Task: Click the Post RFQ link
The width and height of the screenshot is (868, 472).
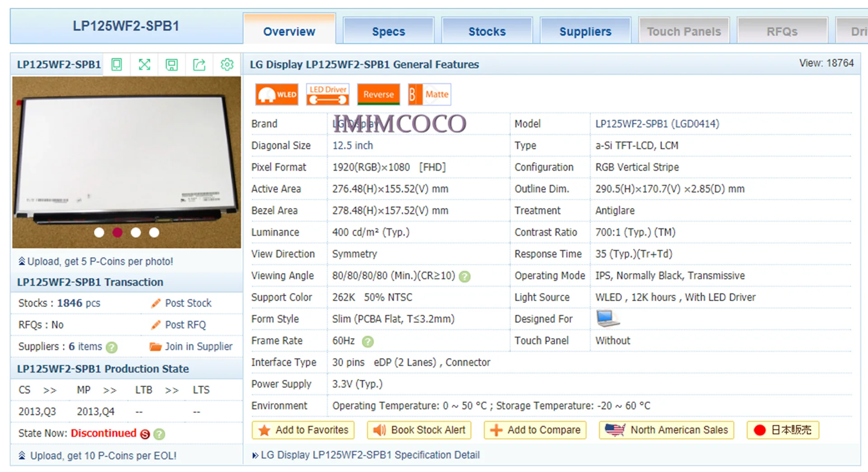Action: (x=185, y=325)
